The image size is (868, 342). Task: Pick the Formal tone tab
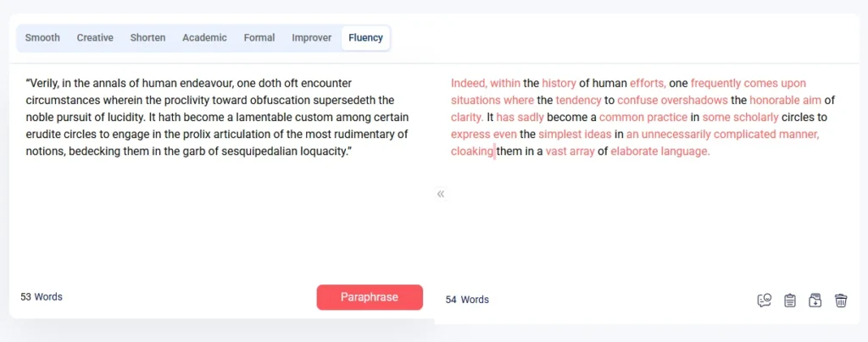(259, 37)
